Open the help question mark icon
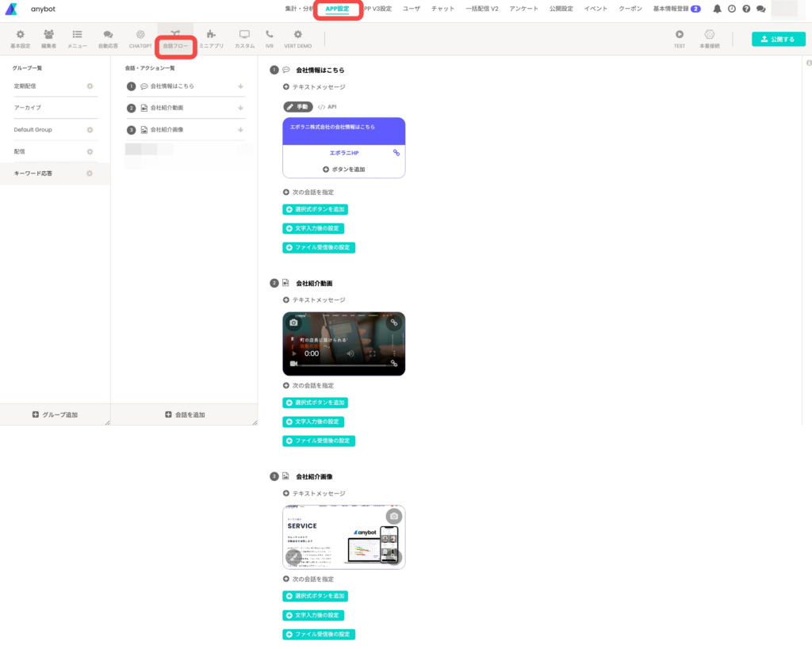812x649 pixels. (x=746, y=9)
